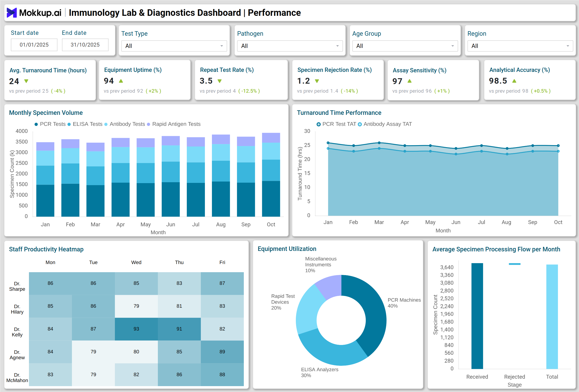Viewport: 579px width, 392px height.
Task: Click the up arrow beside Analytical Accuracy 98.5
Action: pyautogui.click(x=514, y=81)
